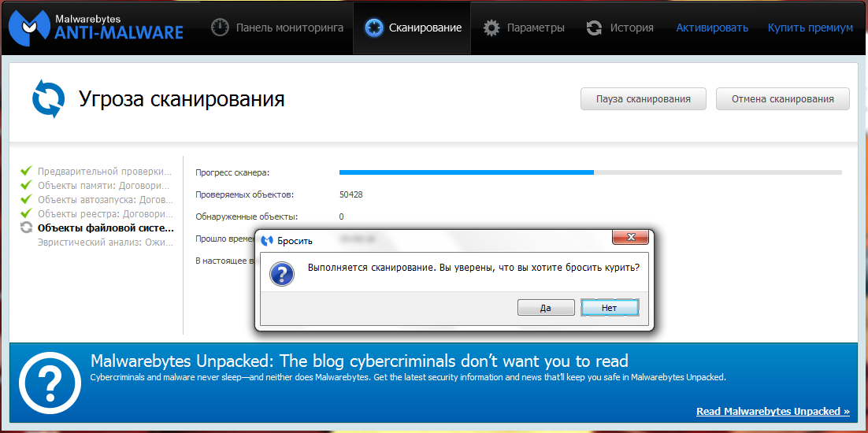The height and width of the screenshot is (433, 868).
Task: Click the Активировать link
Action: (x=712, y=28)
